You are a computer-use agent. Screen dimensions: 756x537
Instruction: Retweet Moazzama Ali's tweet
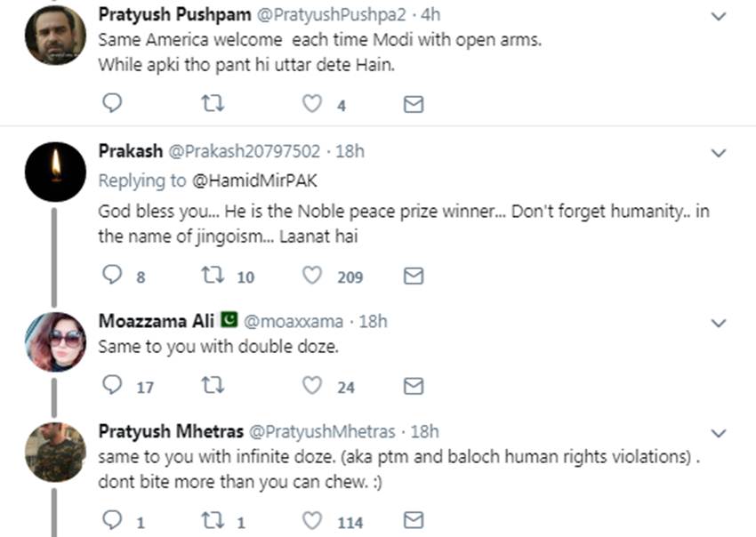[213, 386]
